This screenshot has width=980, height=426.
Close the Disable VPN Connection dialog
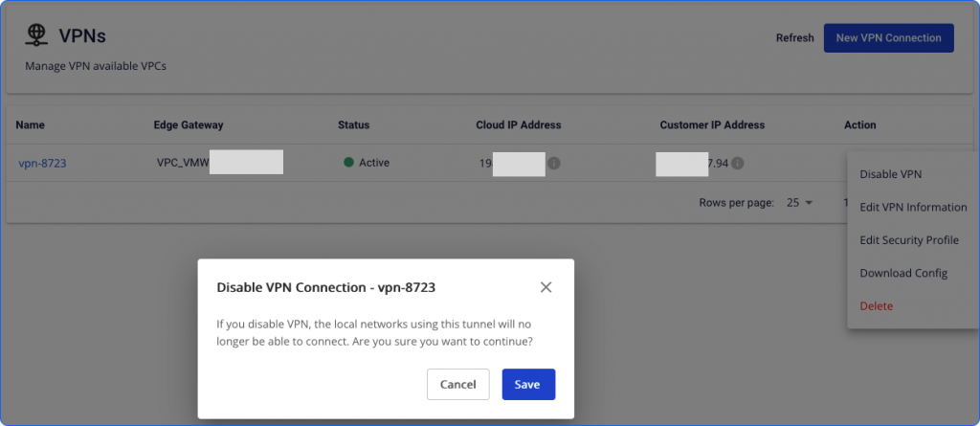click(546, 287)
